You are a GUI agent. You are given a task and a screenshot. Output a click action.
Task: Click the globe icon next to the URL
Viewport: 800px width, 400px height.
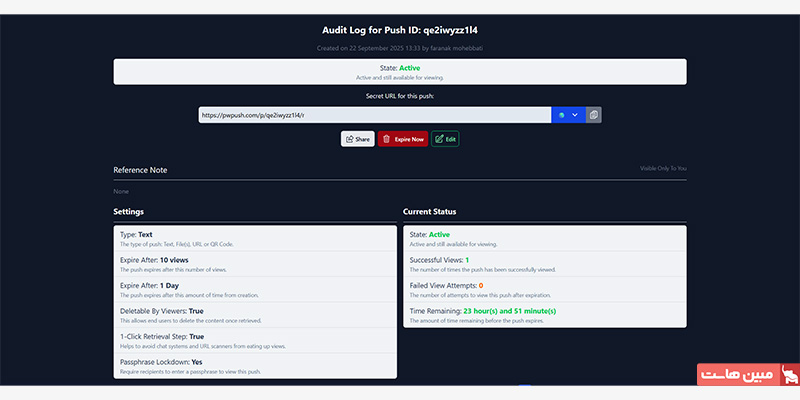562,115
